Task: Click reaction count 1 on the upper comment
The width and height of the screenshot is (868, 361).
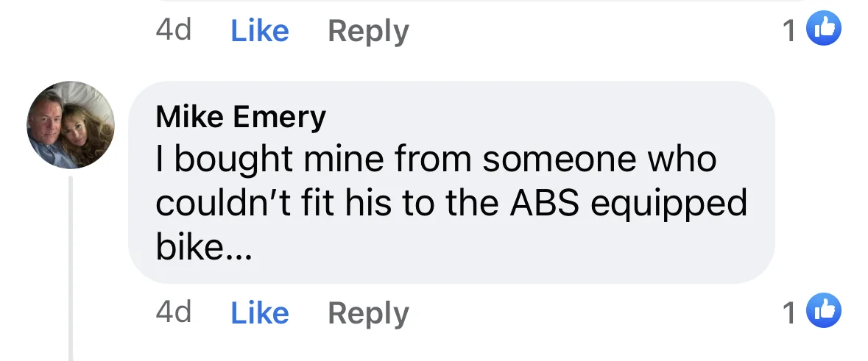Action: [x=789, y=31]
